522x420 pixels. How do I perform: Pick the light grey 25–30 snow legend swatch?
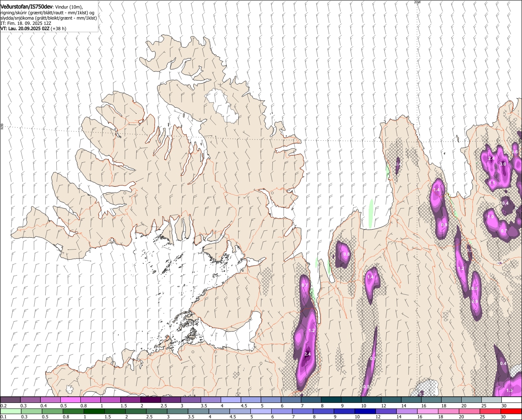491,400
